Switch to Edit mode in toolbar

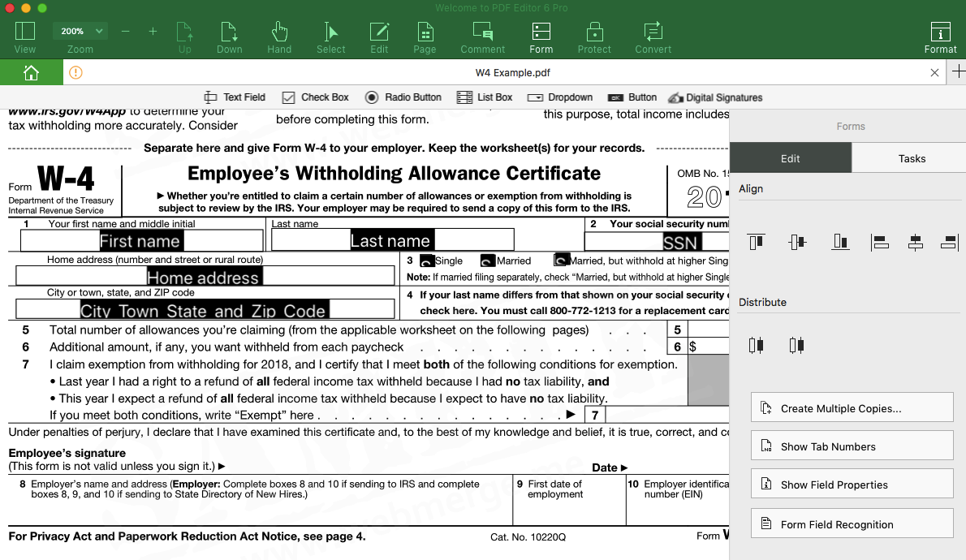pos(379,37)
